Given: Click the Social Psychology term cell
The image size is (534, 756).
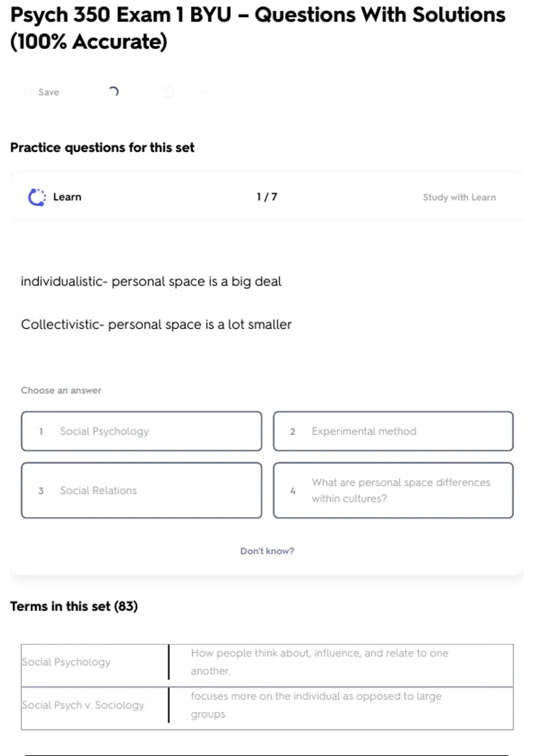Looking at the screenshot, I should pyautogui.click(x=67, y=662).
